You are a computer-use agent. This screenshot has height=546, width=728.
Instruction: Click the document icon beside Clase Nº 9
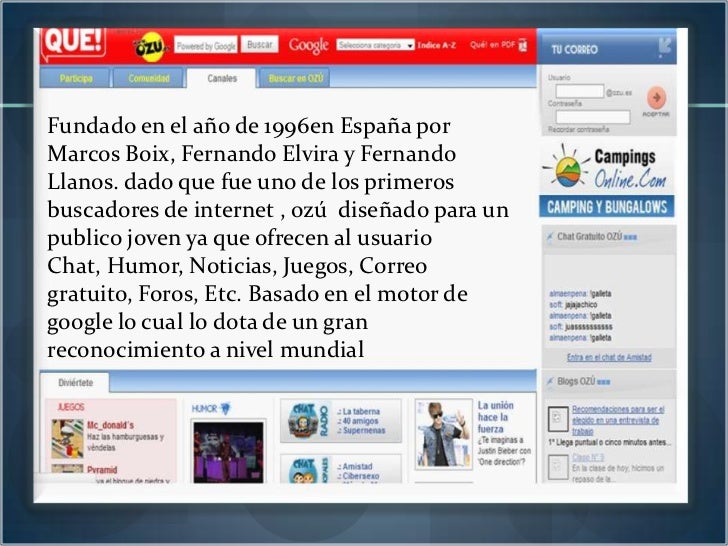click(x=558, y=467)
